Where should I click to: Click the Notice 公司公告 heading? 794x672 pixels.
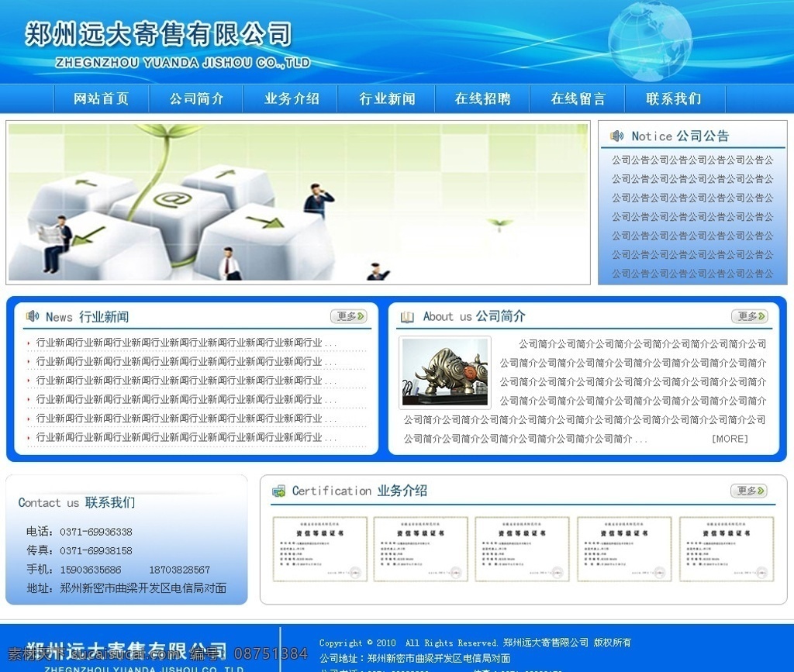pos(680,136)
